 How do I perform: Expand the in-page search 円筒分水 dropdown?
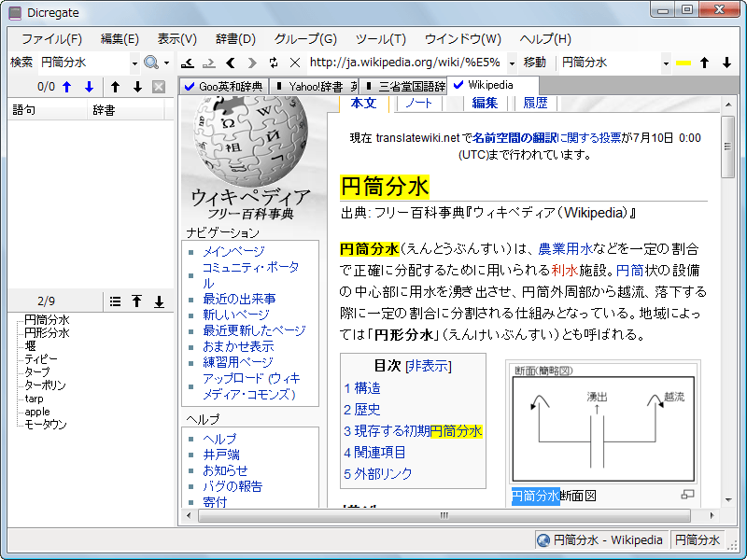pos(666,63)
